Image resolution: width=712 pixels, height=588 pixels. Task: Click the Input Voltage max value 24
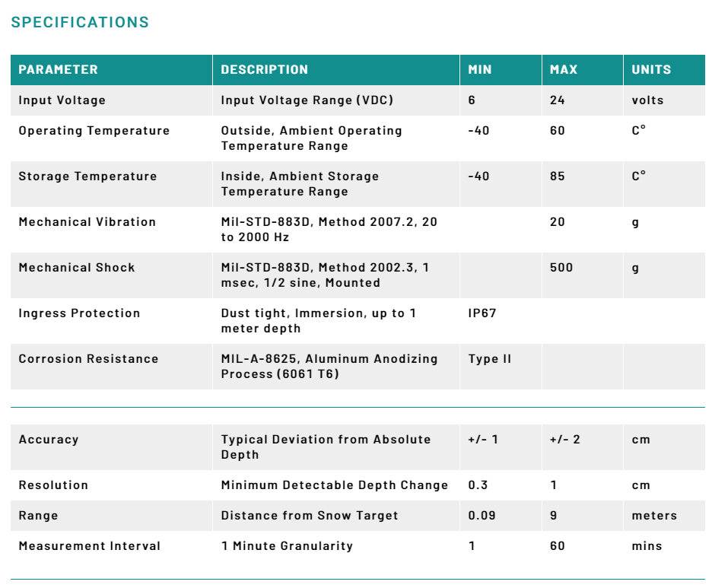point(557,100)
